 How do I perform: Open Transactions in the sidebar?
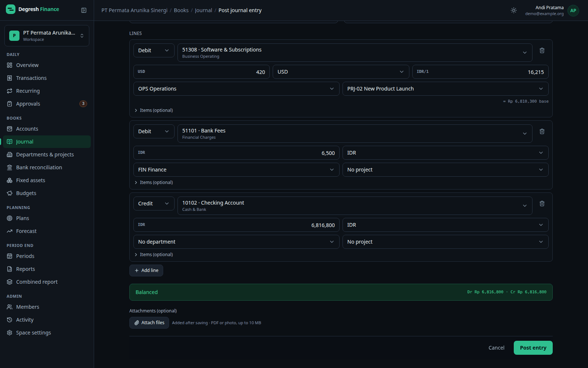click(x=47, y=78)
